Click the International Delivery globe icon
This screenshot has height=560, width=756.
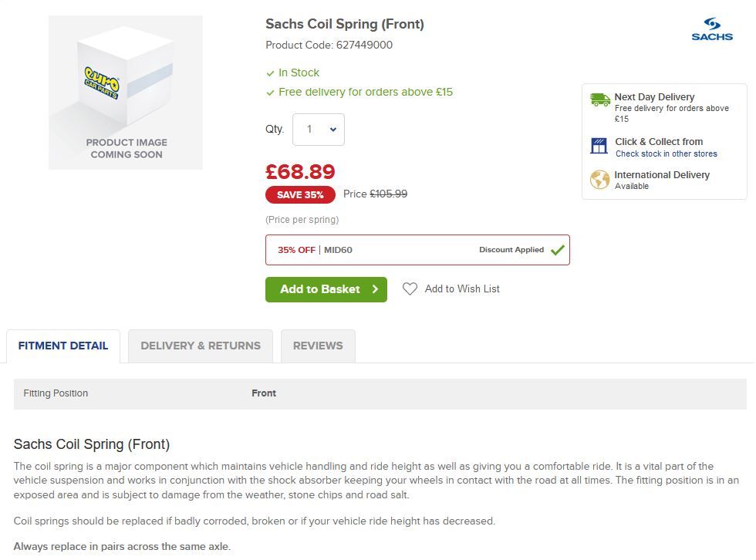click(x=599, y=180)
